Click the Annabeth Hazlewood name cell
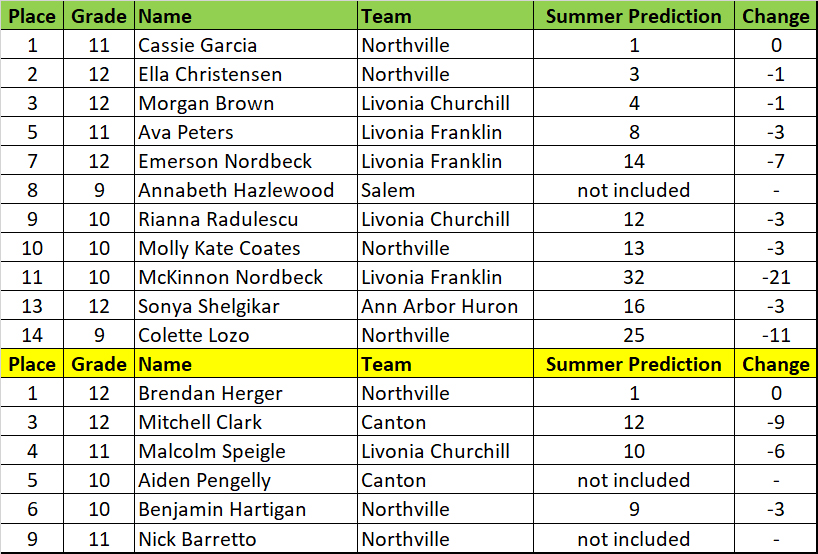This screenshot has height=554, width=818. point(224,190)
